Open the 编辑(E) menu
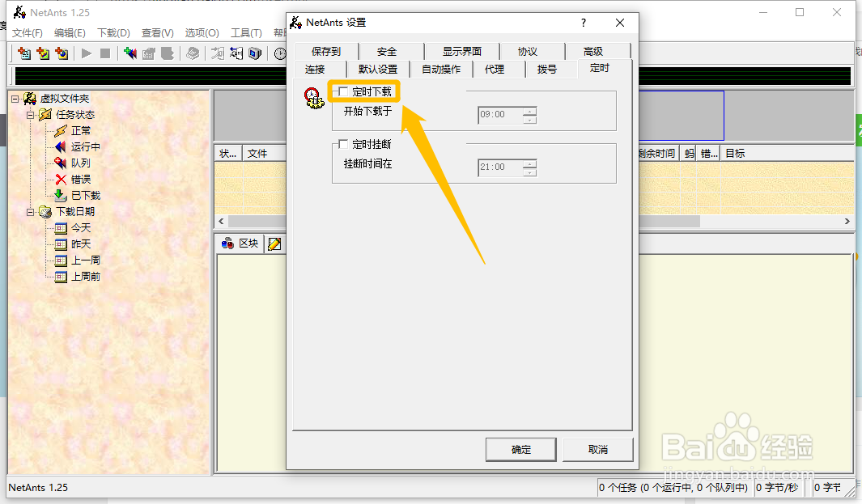The image size is (862, 504). click(x=70, y=33)
